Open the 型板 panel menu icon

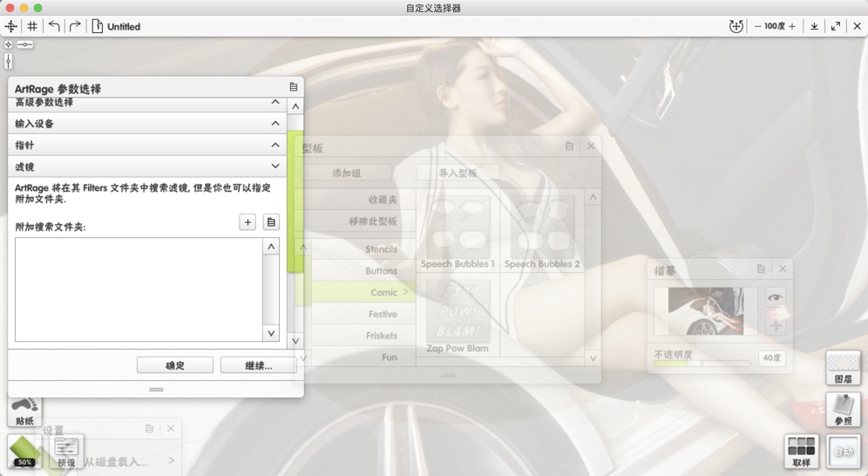click(569, 146)
